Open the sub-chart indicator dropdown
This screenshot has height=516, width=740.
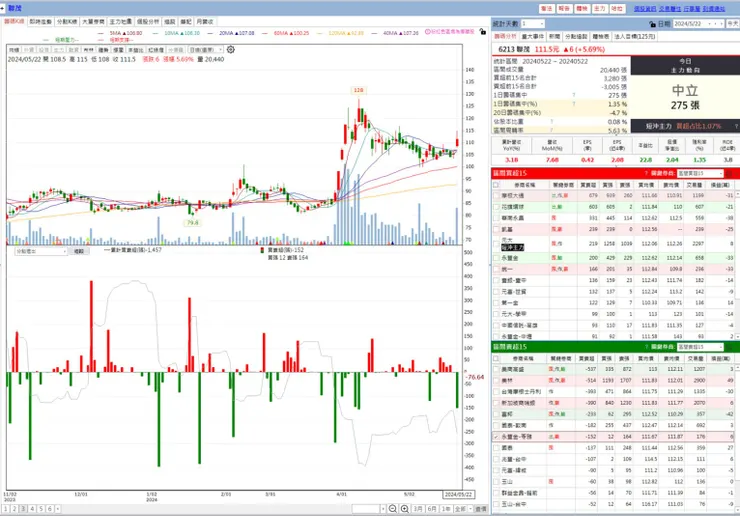pyautogui.click(x=41, y=251)
